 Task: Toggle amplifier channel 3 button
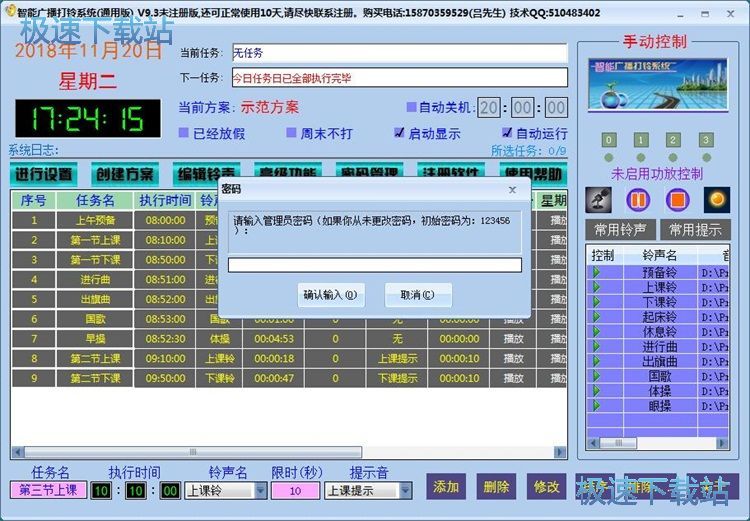pos(706,140)
